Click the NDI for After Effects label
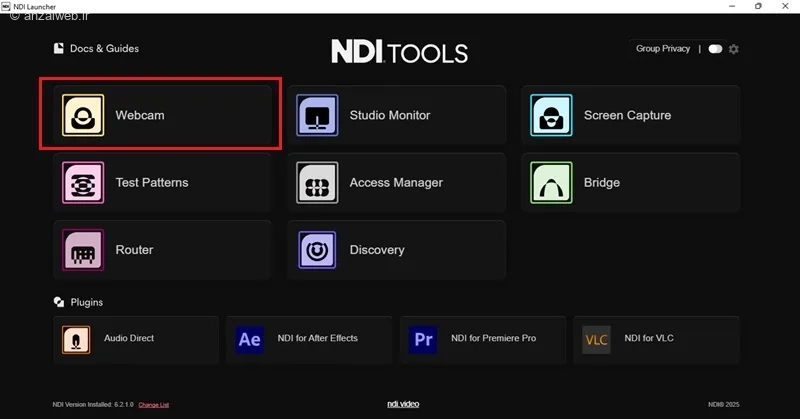800x419 pixels. pos(318,338)
